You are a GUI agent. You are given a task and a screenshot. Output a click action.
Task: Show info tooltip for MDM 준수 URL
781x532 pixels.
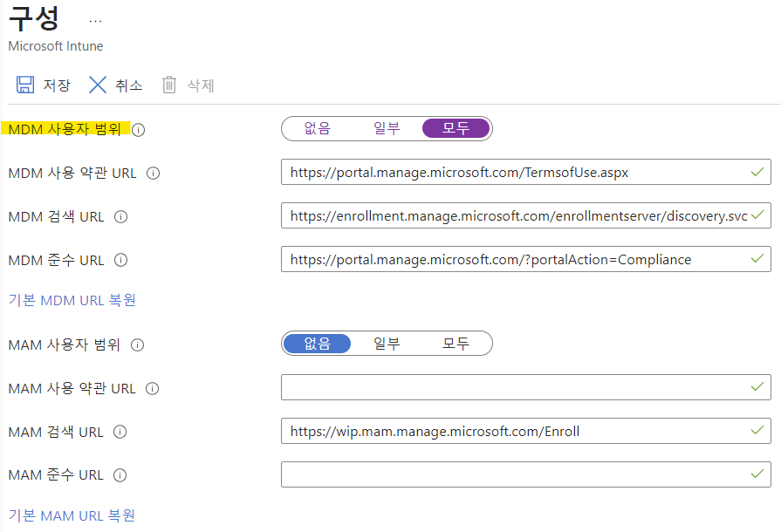coord(121,260)
